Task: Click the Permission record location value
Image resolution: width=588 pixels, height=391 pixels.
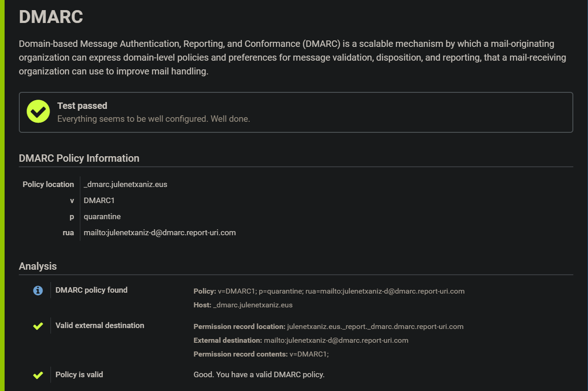Action: coord(375,327)
